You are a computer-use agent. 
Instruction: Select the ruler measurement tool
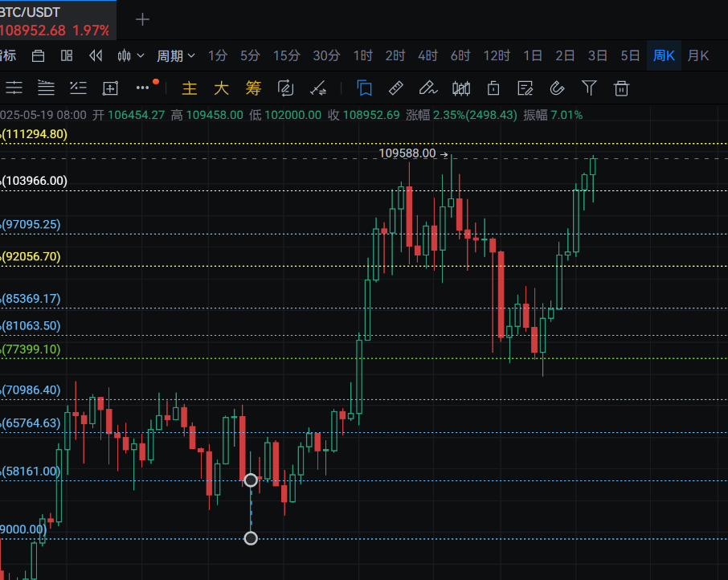point(396,88)
